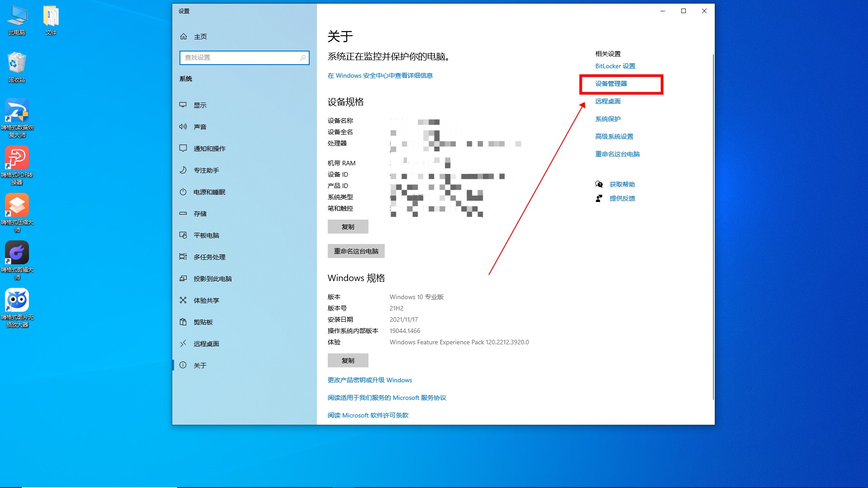868x488 pixels.
Task: Open 通知和操作 (Notifications) settings
Action: 210,148
